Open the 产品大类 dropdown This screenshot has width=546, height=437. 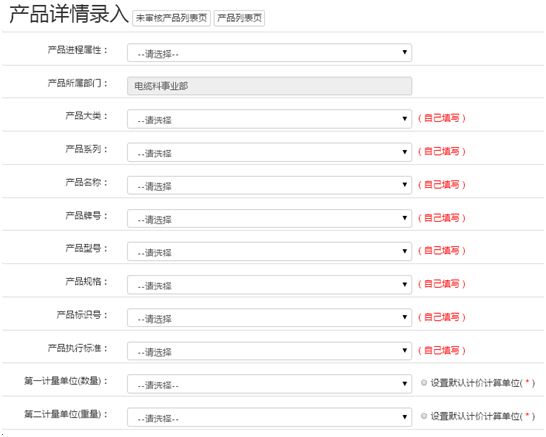pyautogui.click(x=270, y=119)
